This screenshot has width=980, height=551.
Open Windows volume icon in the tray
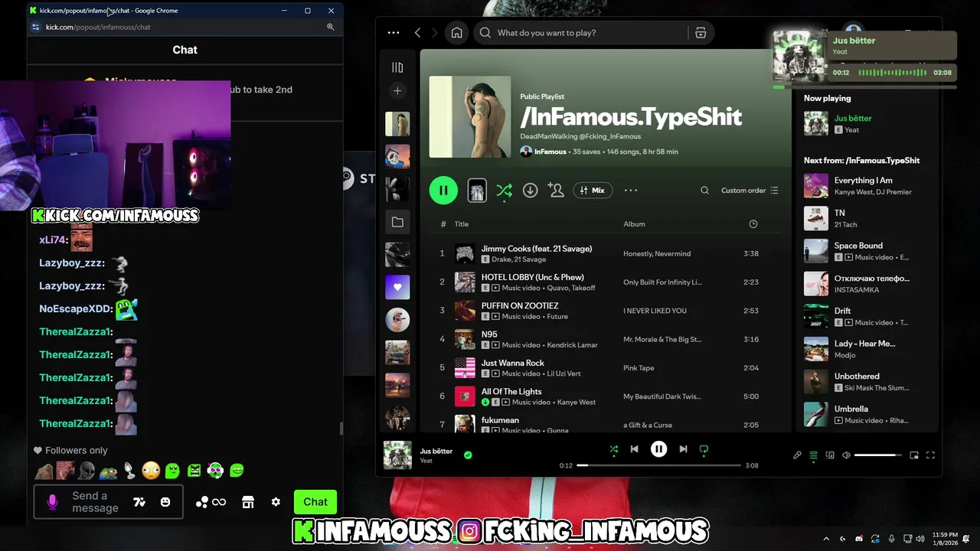(x=921, y=539)
